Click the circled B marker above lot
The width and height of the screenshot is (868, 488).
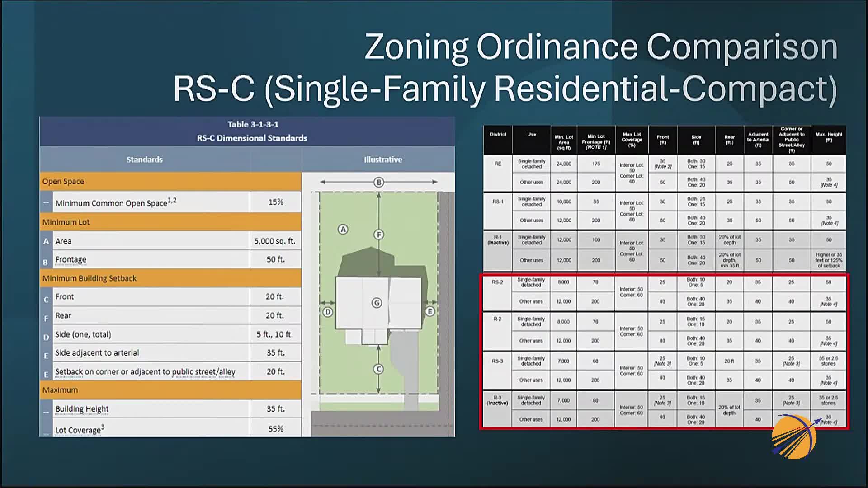(379, 182)
